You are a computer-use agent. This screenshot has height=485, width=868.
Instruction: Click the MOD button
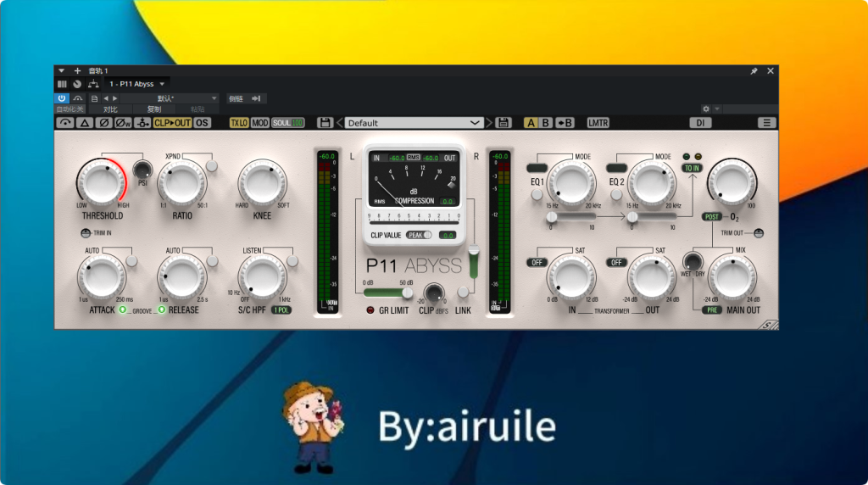click(x=260, y=123)
